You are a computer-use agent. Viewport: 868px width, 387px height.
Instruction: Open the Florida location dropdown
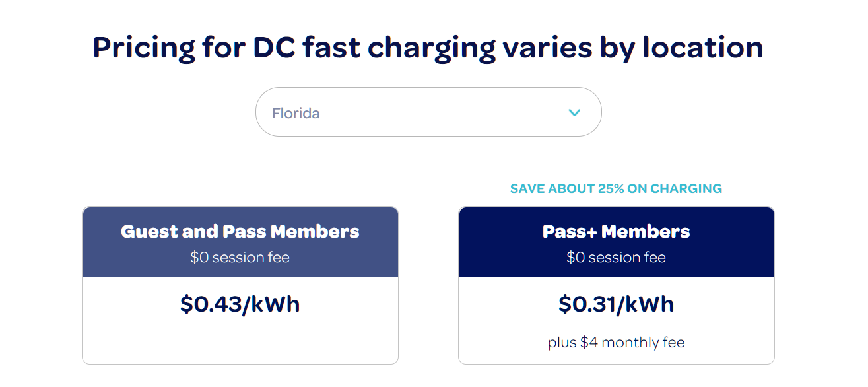[428, 112]
